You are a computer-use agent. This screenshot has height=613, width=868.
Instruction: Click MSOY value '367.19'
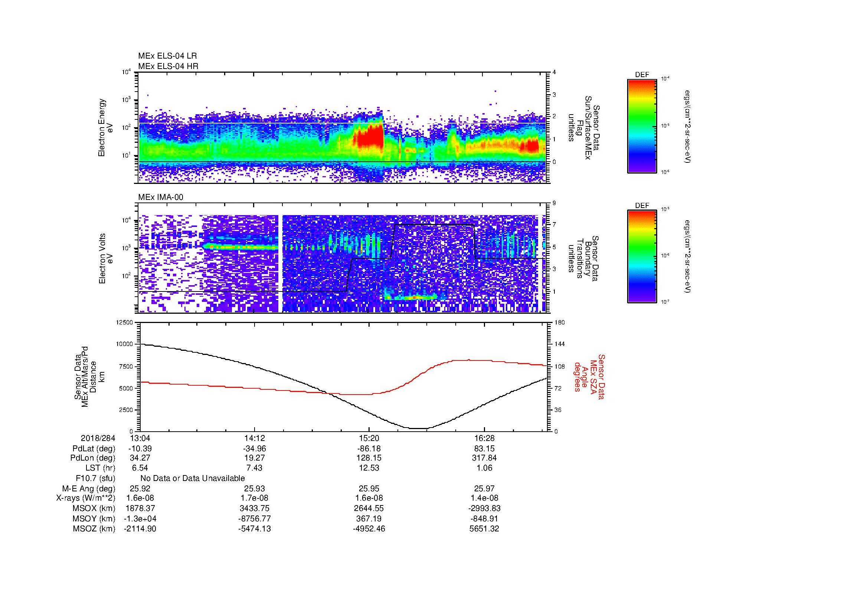coord(369,519)
